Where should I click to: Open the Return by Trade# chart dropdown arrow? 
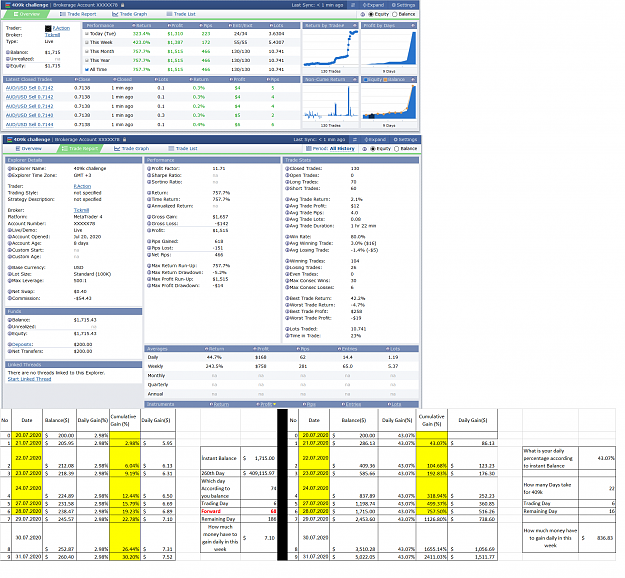coord(354,26)
